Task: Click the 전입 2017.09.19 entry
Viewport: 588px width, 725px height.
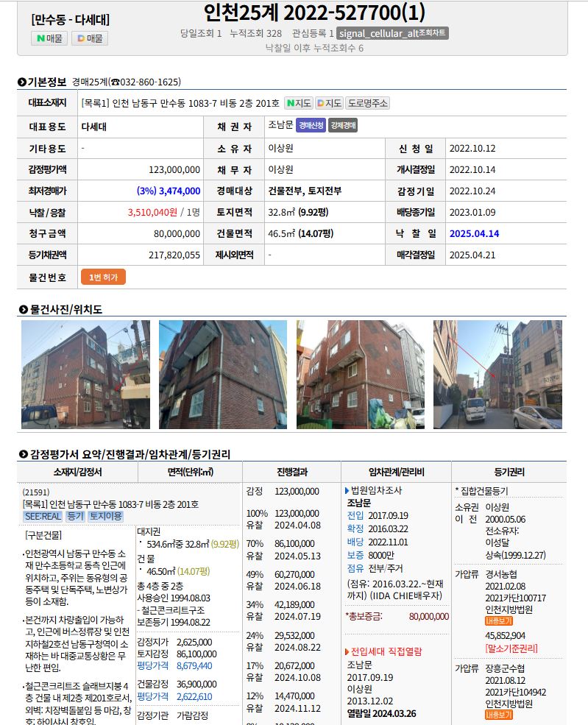Action: pos(378,516)
